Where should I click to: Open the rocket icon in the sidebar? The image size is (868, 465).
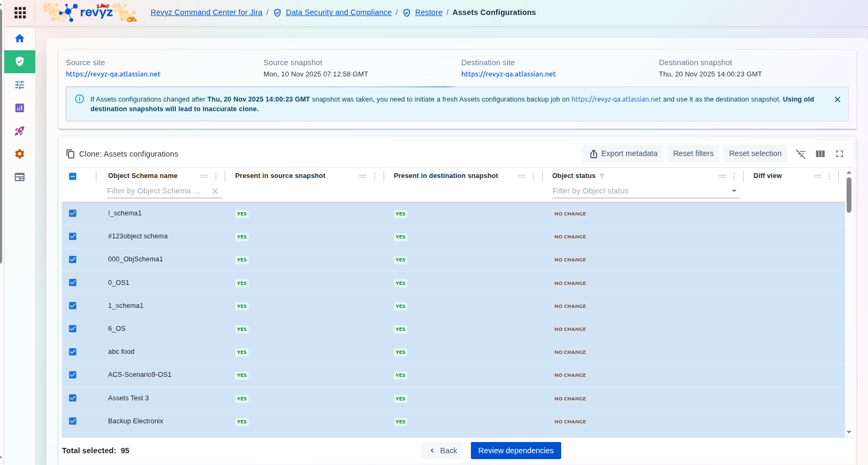[x=20, y=131]
